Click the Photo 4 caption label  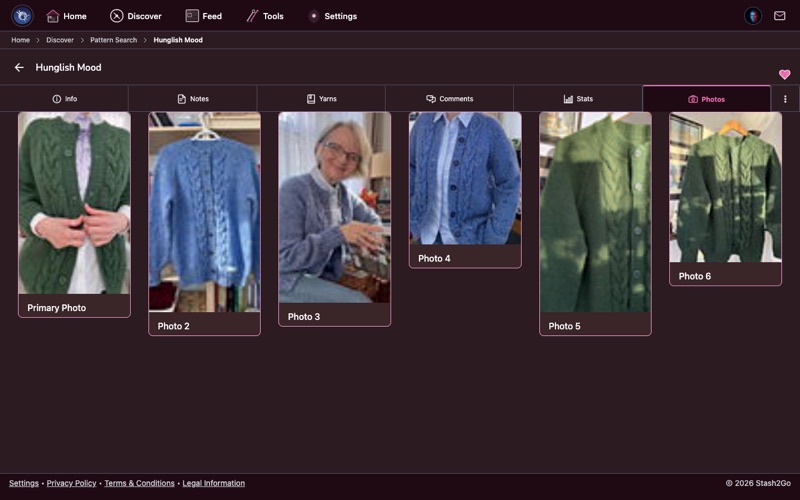pyautogui.click(x=434, y=259)
